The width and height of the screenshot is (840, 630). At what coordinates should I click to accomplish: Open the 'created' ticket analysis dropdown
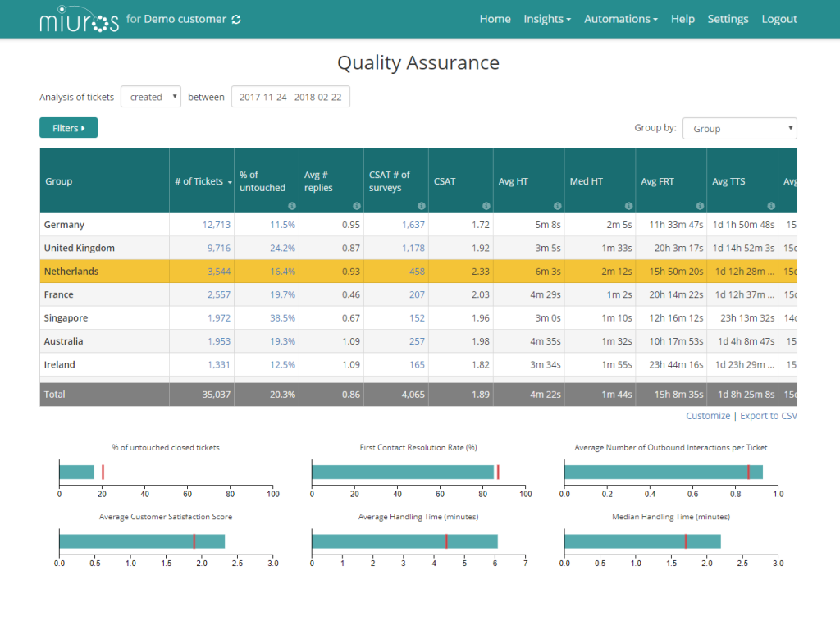(x=151, y=97)
